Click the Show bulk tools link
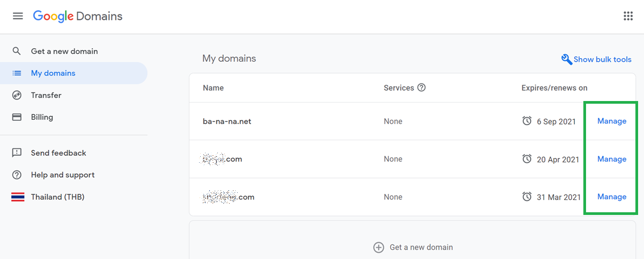The image size is (644, 259). [602, 60]
